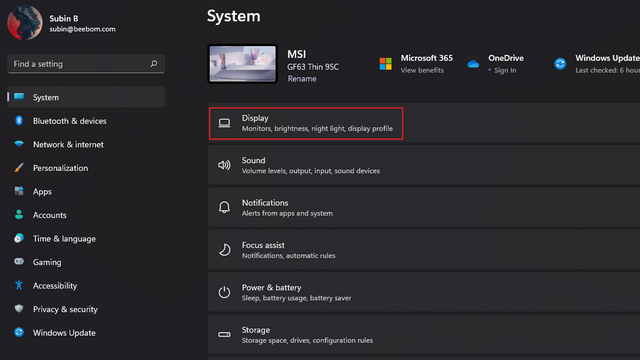
Task: Click Rename under MSI device name
Action: (302, 79)
